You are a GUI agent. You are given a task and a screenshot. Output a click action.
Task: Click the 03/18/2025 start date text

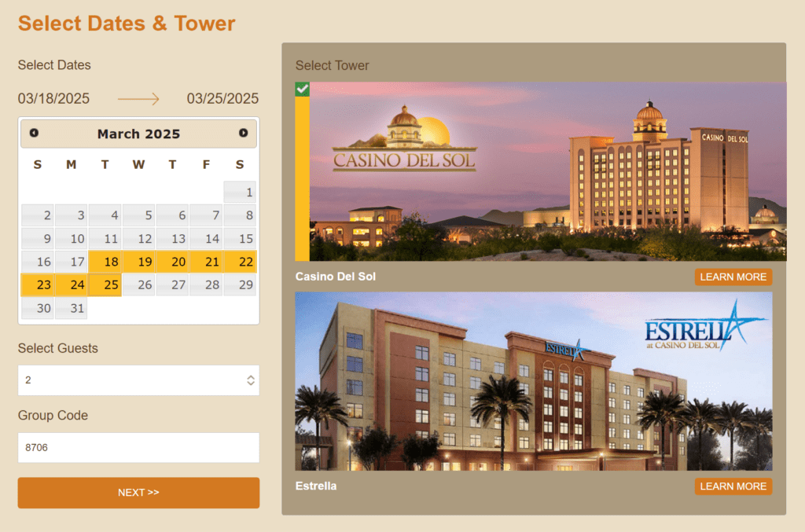click(53, 99)
